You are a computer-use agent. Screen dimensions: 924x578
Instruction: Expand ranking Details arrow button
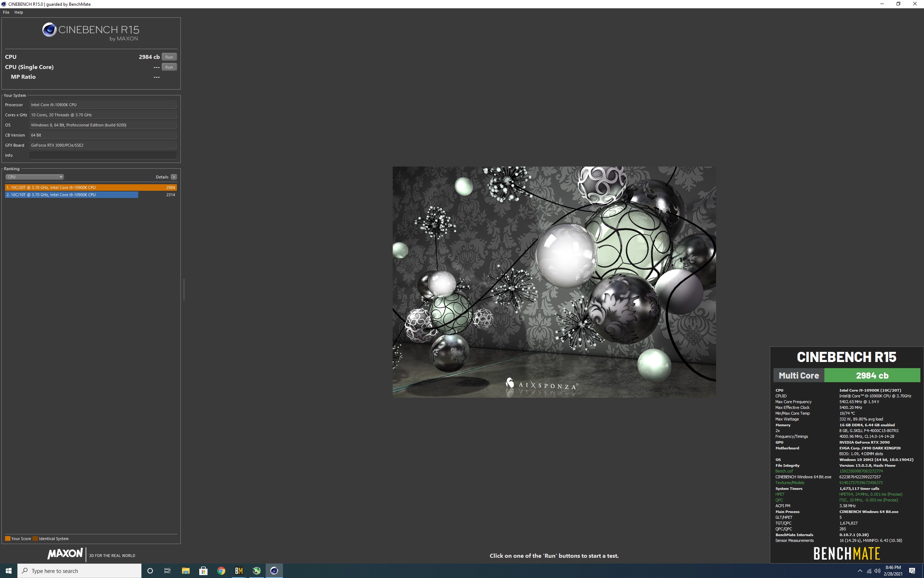pos(174,177)
